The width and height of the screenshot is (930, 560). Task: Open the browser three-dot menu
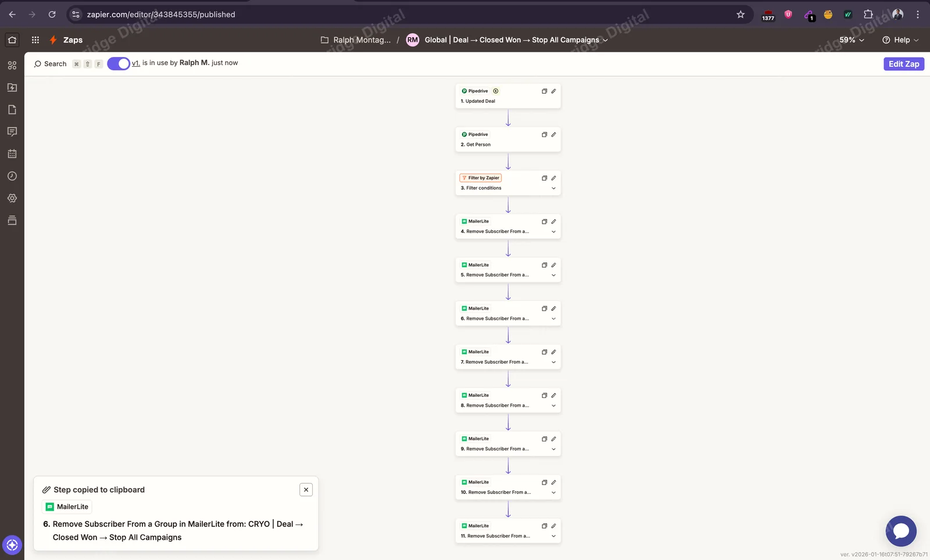918,15
